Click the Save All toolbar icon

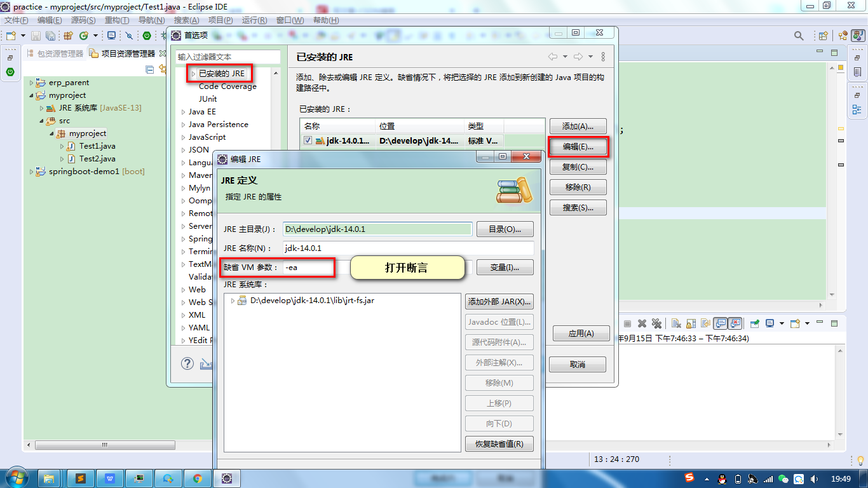pos(50,36)
